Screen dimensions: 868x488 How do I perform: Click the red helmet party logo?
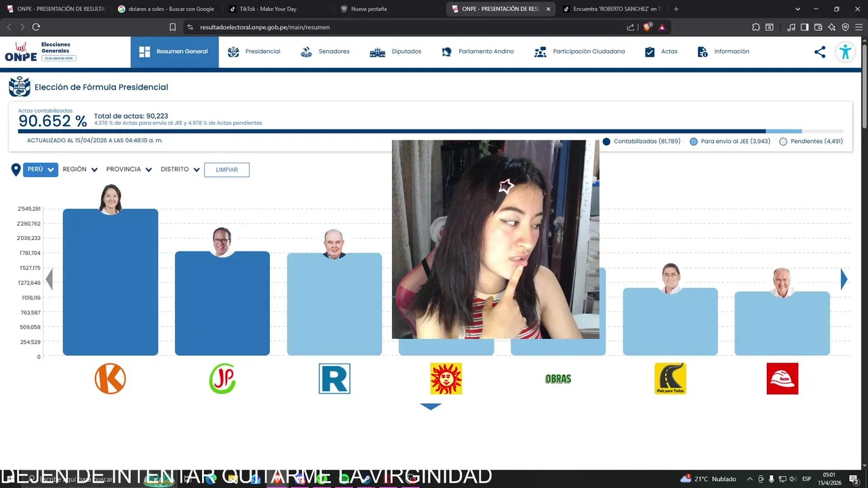tap(782, 378)
